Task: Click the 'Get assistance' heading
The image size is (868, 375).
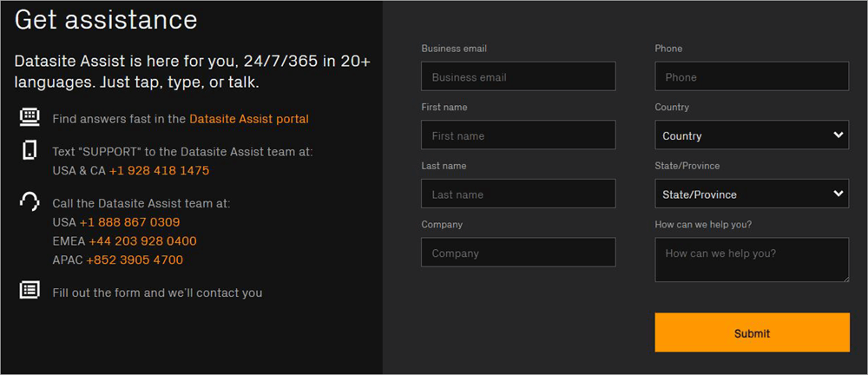Action: pyautogui.click(x=106, y=19)
